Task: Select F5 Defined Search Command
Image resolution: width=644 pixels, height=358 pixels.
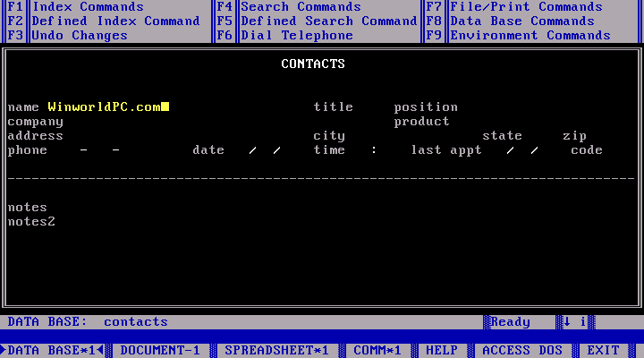Action: (317, 21)
